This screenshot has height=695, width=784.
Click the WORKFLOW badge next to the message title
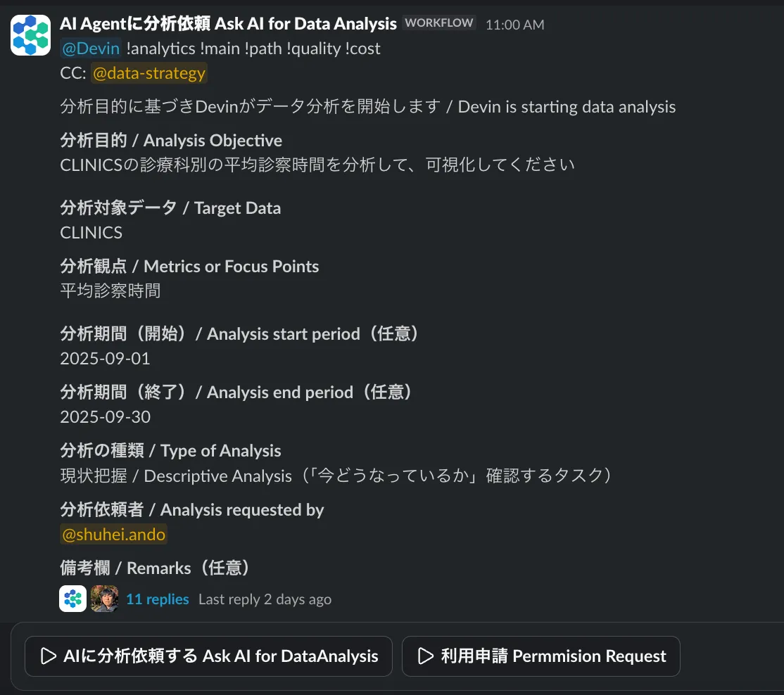(x=438, y=22)
